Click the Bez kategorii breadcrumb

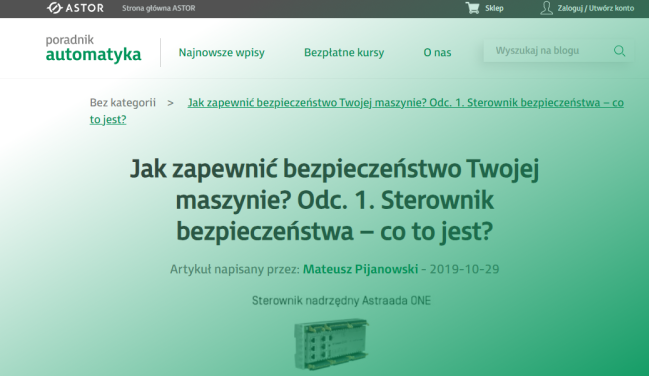[x=123, y=103]
